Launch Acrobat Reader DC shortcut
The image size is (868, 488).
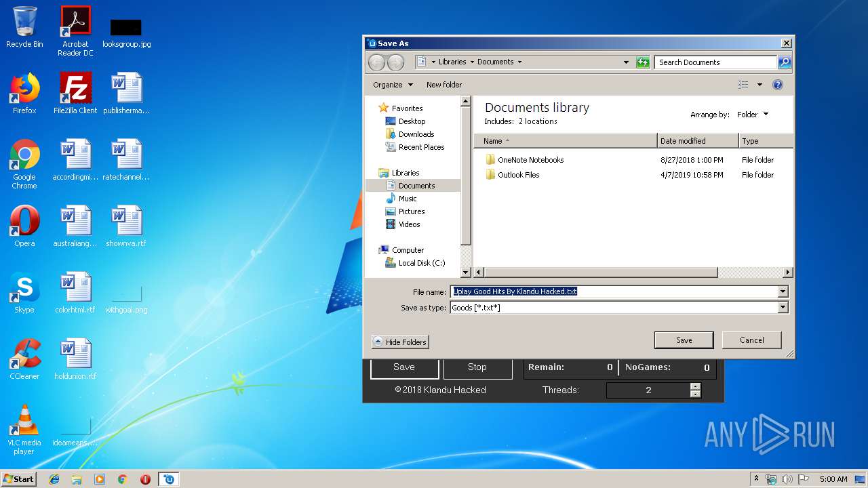[x=75, y=31]
